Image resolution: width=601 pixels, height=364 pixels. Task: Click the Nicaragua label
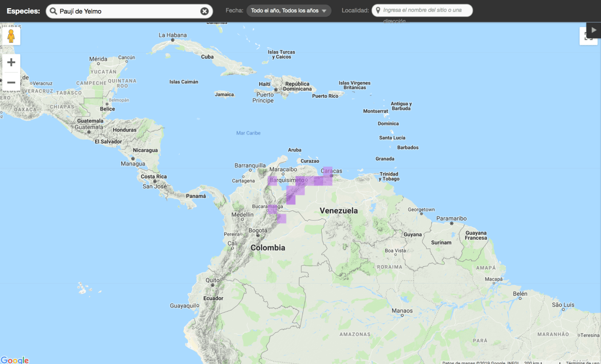click(145, 150)
